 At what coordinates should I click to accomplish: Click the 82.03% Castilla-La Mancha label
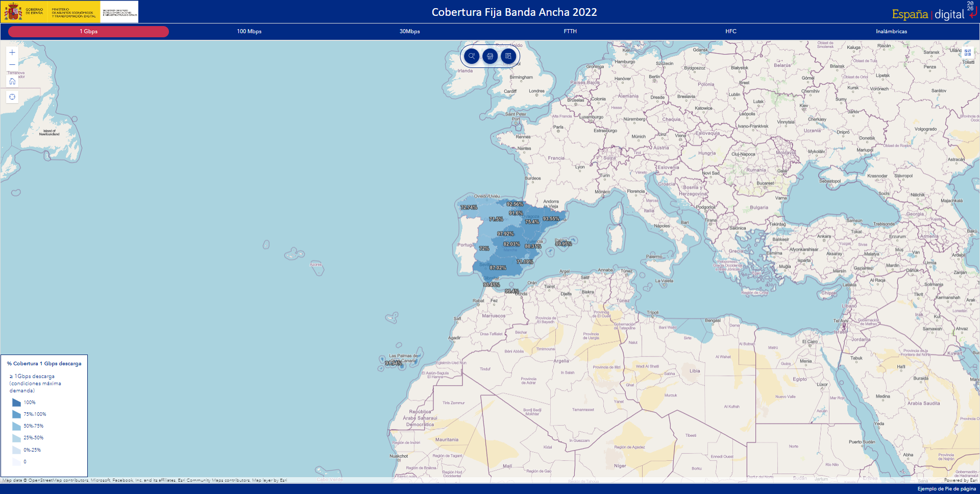[511, 244]
